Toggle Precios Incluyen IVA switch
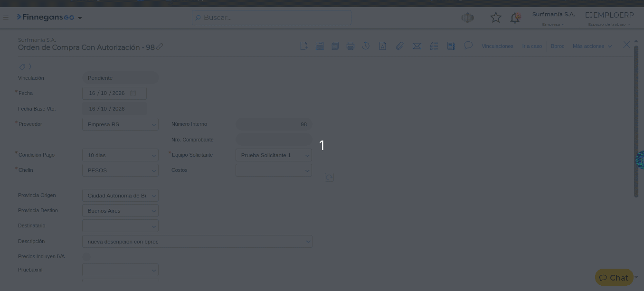 (86, 256)
